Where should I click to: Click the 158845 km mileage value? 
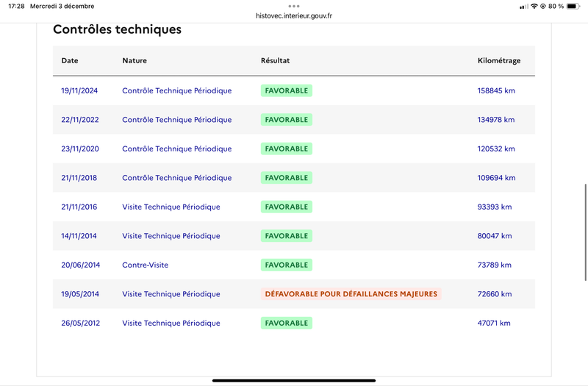tap(496, 90)
